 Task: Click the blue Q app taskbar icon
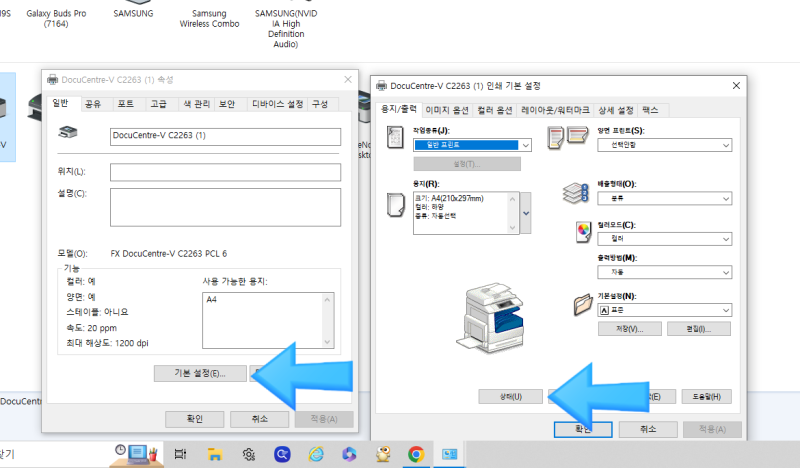(x=282, y=454)
